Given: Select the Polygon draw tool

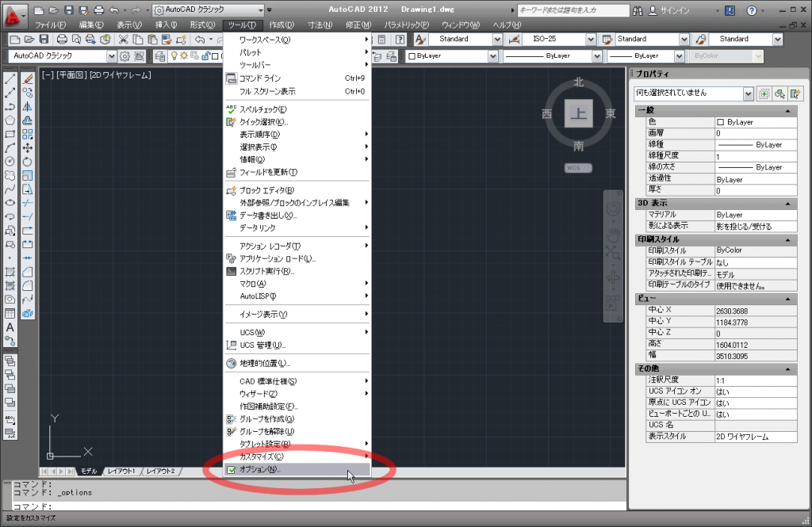Looking at the screenshot, I should 10,120.
